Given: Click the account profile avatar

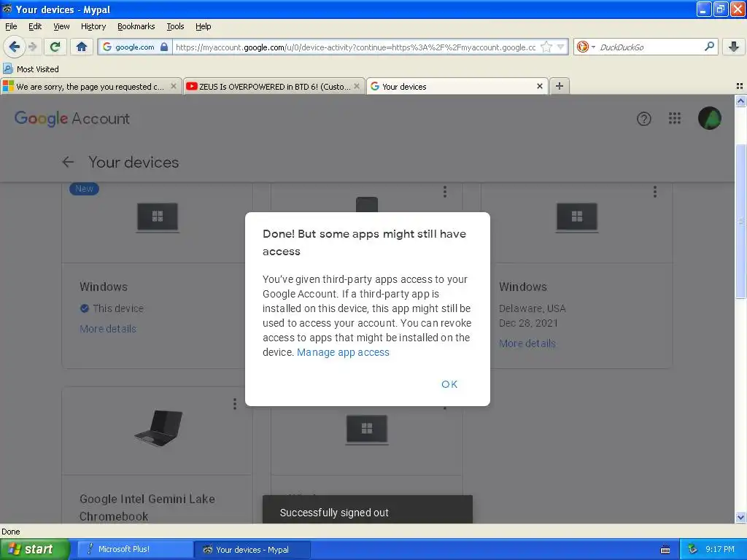Looking at the screenshot, I should pyautogui.click(x=709, y=118).
